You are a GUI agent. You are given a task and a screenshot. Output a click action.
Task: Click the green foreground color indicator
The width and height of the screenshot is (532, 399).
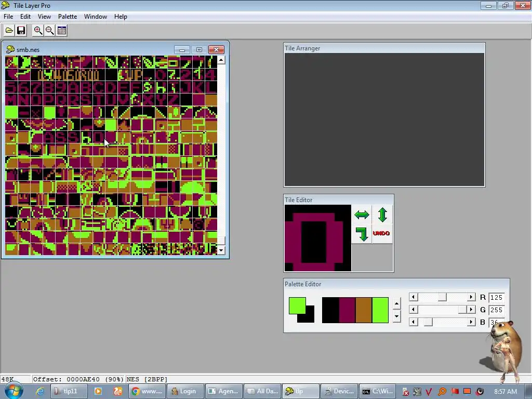tap(297, 305)
